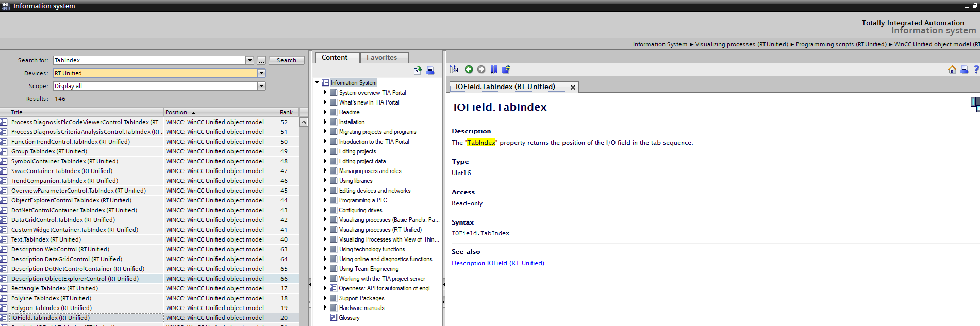Click the synchronize contents tree icon
The width and height of the screenshot is (980, 326).
[454, 70]
